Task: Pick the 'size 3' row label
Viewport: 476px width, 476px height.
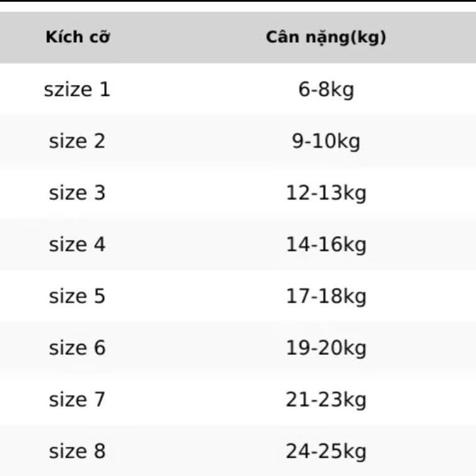Action: (x=77, y=193)
